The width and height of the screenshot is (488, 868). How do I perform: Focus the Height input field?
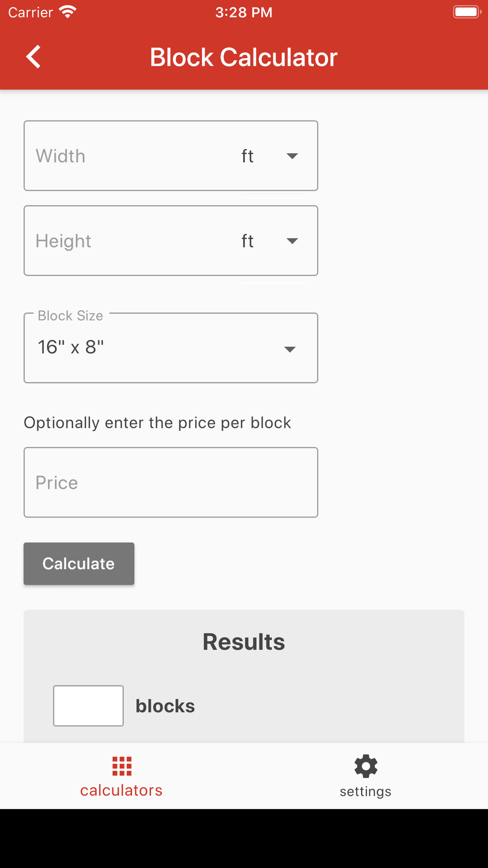pos(129,241)
